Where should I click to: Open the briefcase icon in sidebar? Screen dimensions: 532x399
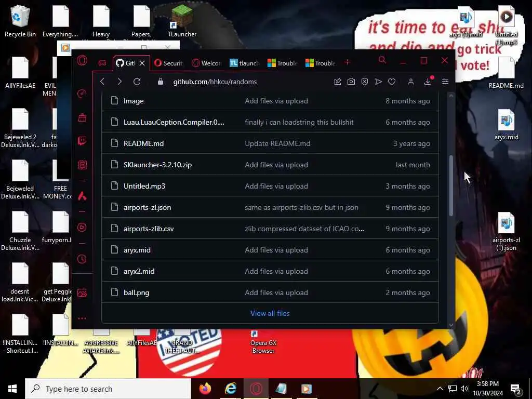coord(82,117)
